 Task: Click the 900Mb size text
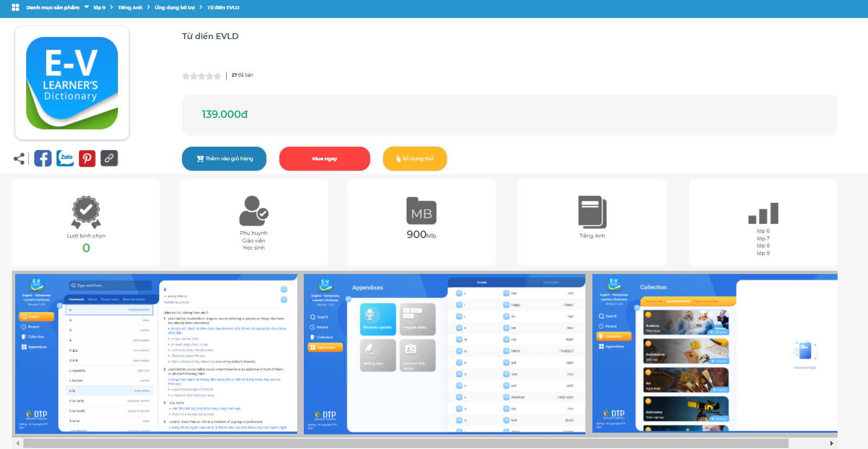(x=421, y=234)
